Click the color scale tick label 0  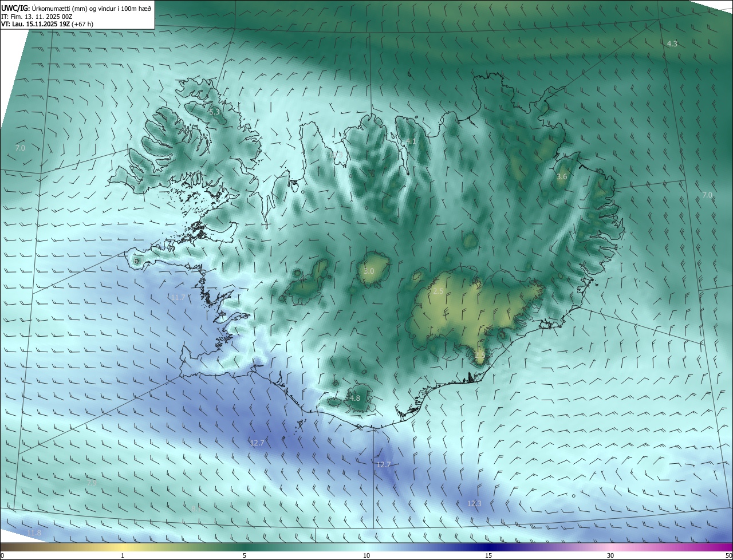(2, 556)
